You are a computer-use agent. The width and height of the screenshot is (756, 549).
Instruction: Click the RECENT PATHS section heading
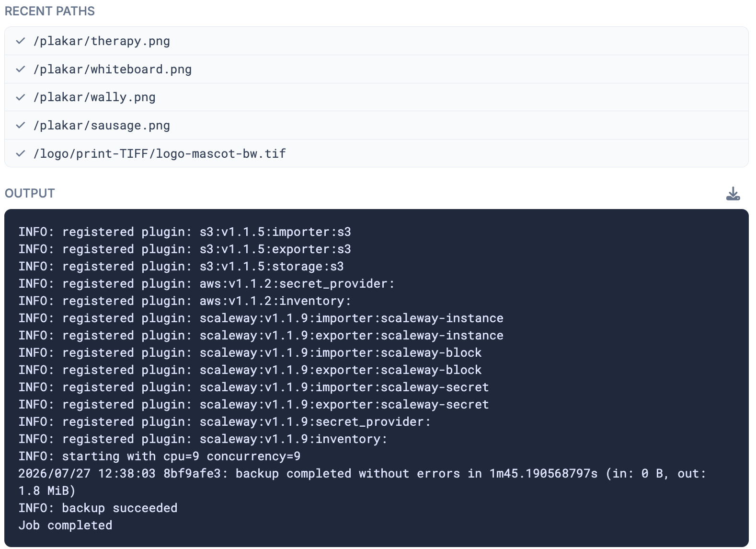point(50,11)
